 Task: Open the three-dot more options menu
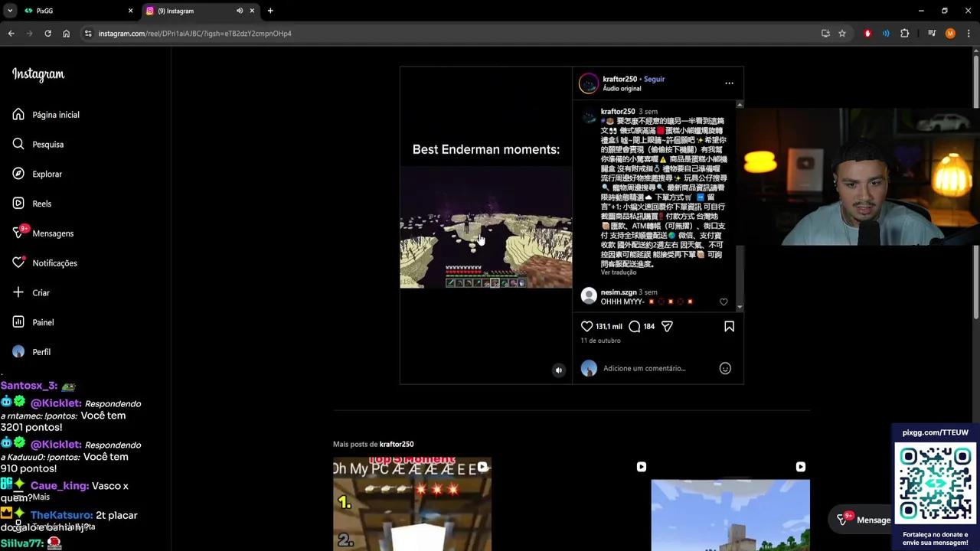click(729, 83)
